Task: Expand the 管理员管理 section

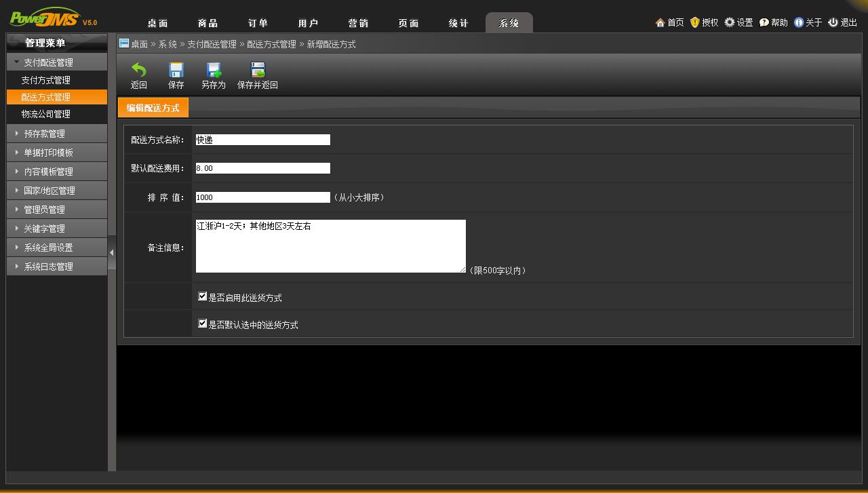Action: [x=57, y=210]
